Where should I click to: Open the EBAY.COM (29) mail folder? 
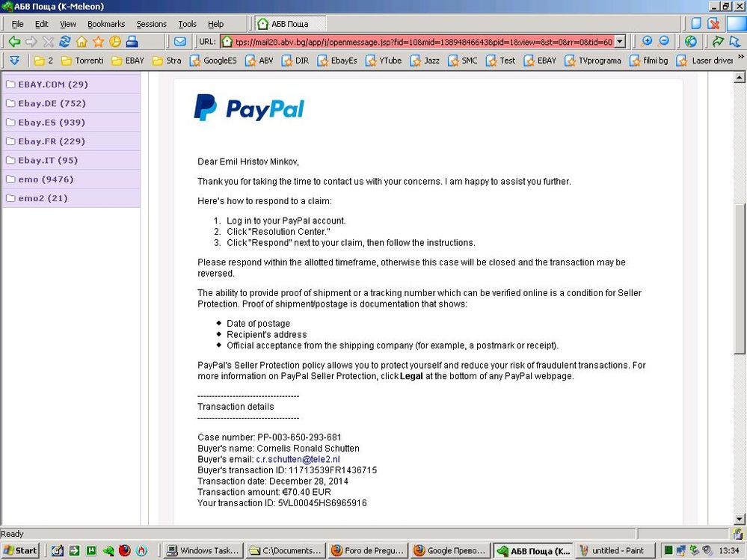tap(72, 84)
